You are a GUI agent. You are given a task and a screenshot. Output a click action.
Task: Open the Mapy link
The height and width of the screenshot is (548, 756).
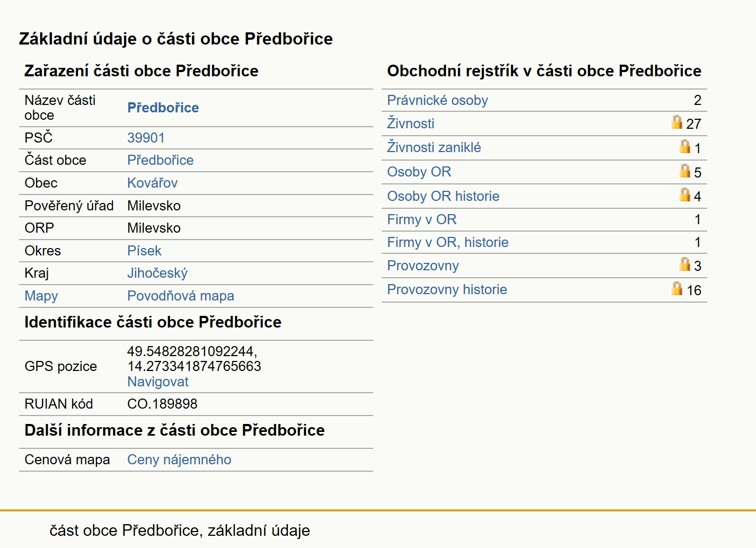tap(41, 296)
